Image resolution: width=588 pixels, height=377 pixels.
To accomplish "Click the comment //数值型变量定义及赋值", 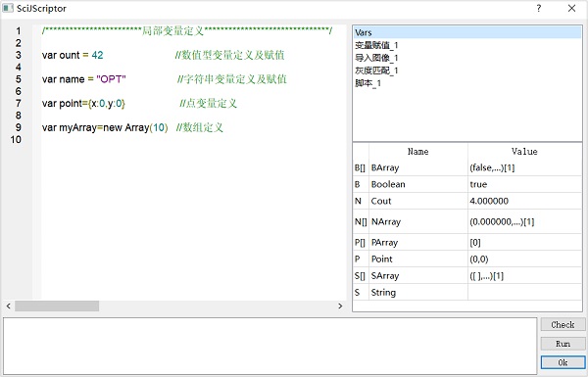I will tap(230, 55).
